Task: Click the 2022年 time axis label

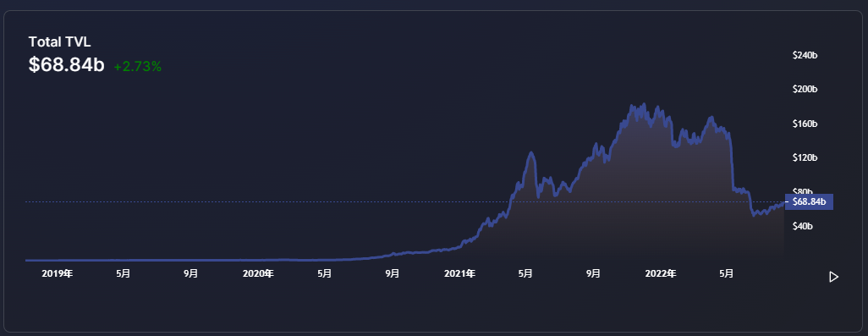Action: point(661,273)
